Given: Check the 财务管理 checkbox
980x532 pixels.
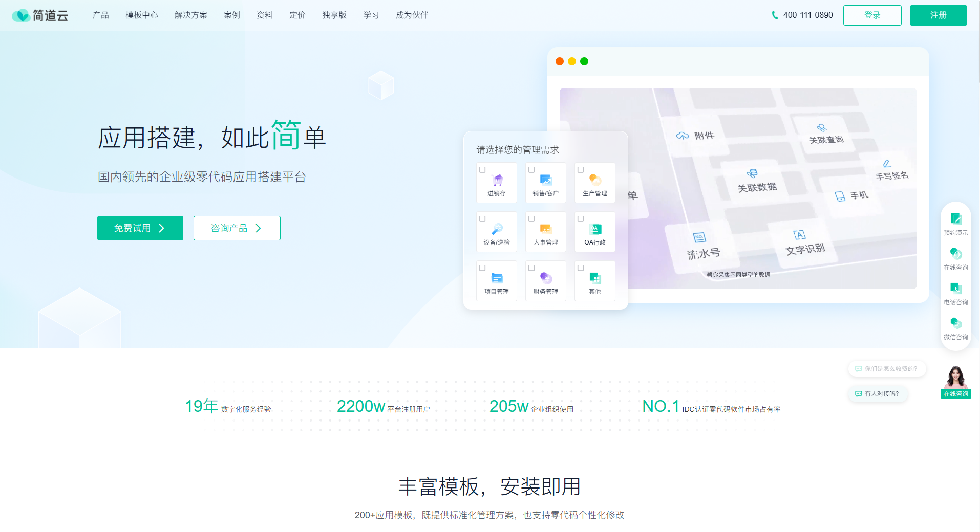Looking at the screenshot, I should (531, 268).
